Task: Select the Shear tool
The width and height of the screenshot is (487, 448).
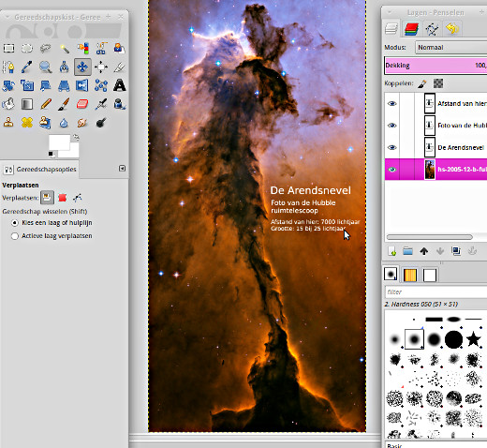Action: 46,85
